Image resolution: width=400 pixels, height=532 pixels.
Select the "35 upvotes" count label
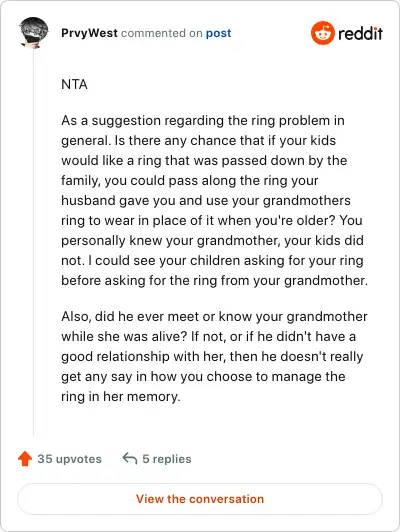pos(70,459)
